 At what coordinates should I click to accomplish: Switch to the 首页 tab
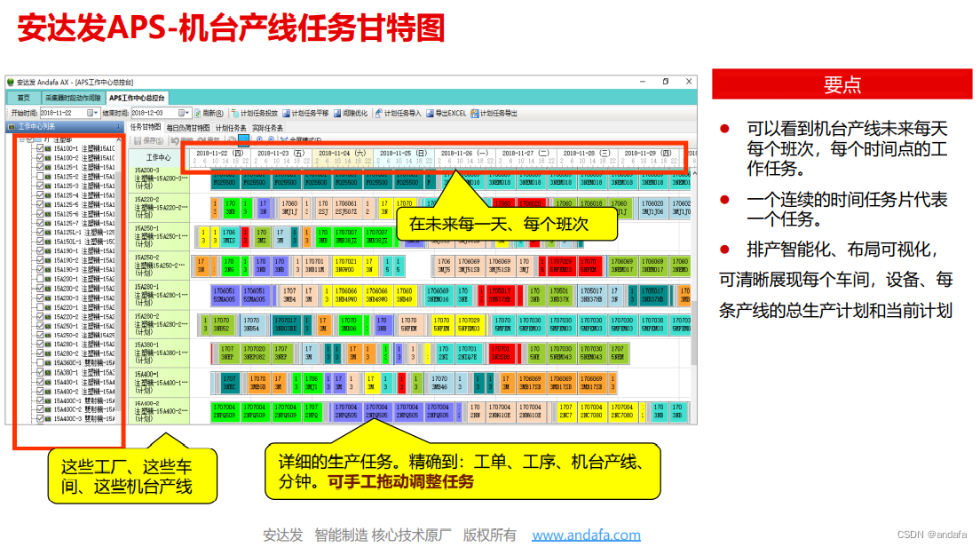pyautogui.click(x=24, y=99)
